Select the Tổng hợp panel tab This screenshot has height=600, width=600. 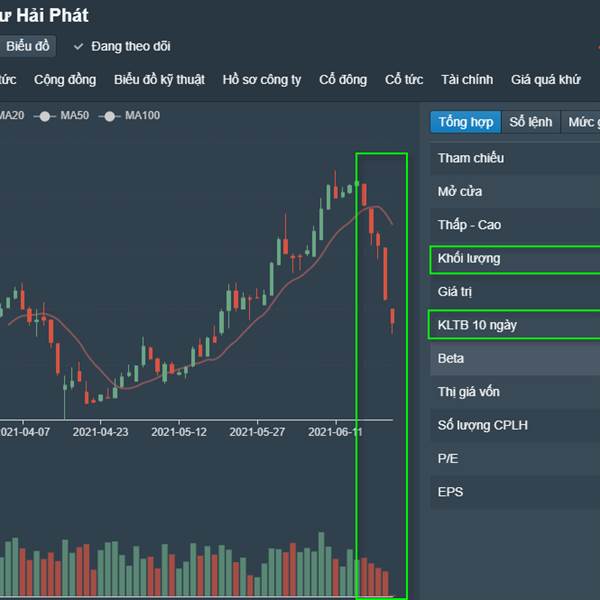[465, 122]
